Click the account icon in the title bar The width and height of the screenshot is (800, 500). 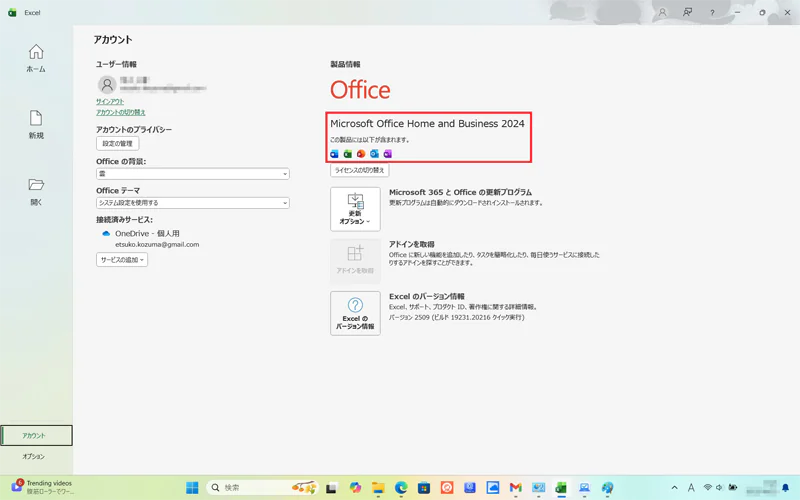coord(662,12)
